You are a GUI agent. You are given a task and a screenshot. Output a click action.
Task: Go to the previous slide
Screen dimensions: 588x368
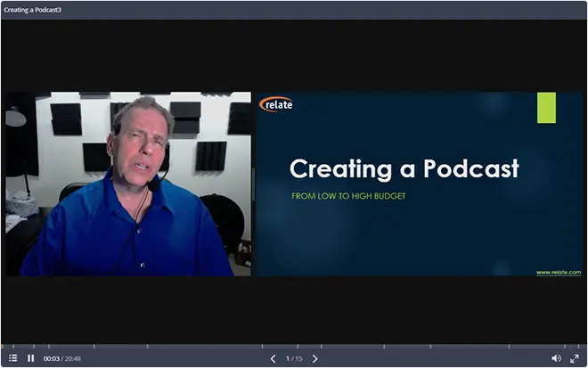pos(273,358)
